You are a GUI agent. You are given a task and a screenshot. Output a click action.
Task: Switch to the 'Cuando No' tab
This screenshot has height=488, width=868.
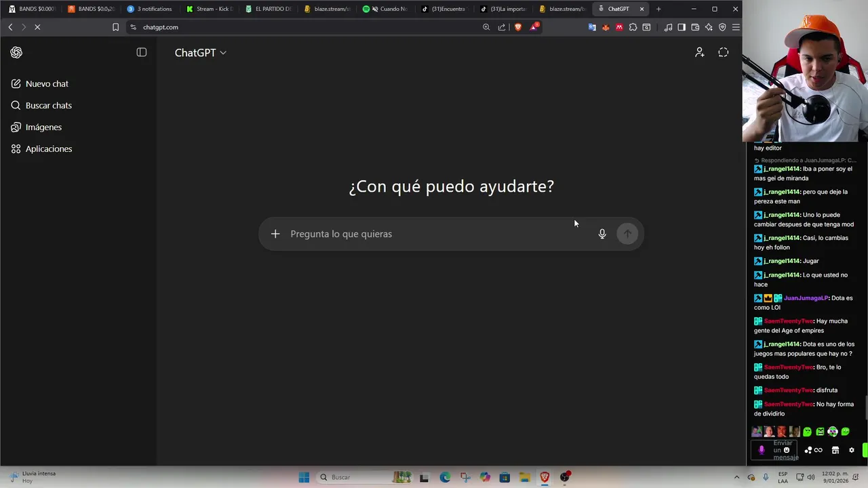tap(387, 9)
